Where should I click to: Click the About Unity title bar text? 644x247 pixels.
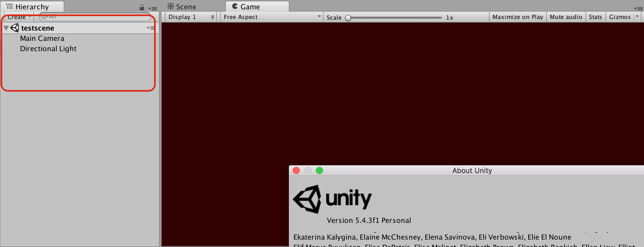472,171
